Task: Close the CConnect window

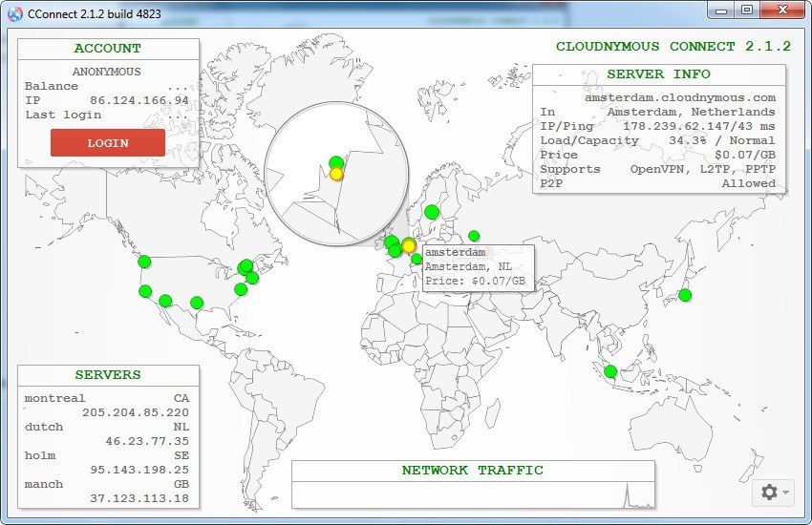Action: (x=782, y=10)
